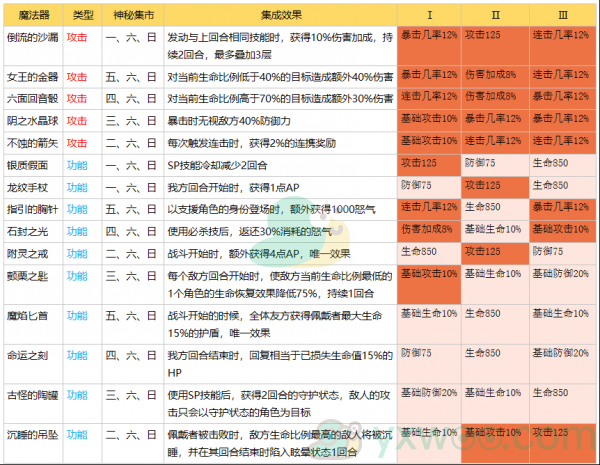Click the '魔法器' column header
The height and width of the screenshot is (465, 600).
pyautogui.click(x=34, y=15)
